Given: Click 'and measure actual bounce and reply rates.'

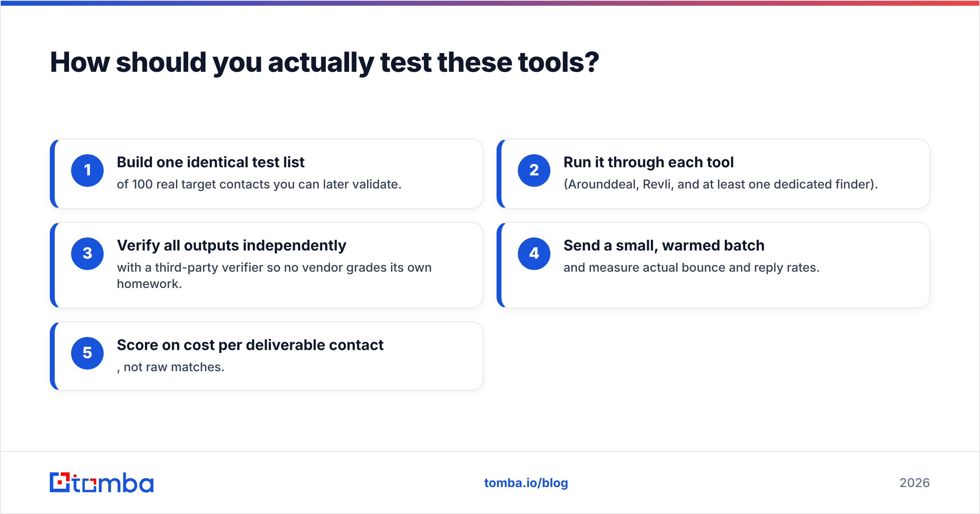Looking at the screenshot, I should click(691, 268).
